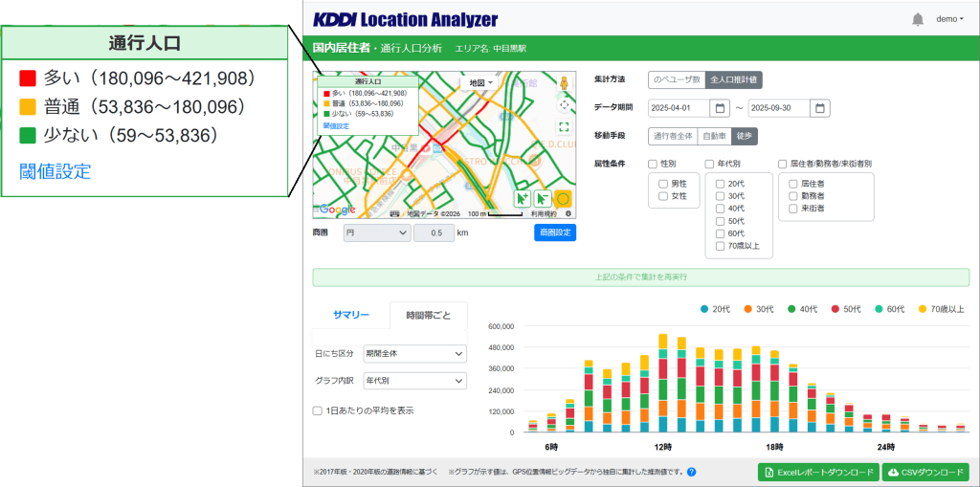The width and height of the screenshot is (980, 487).
Task: Switch to the サマリー tab
Action: (x=350, y=315)
